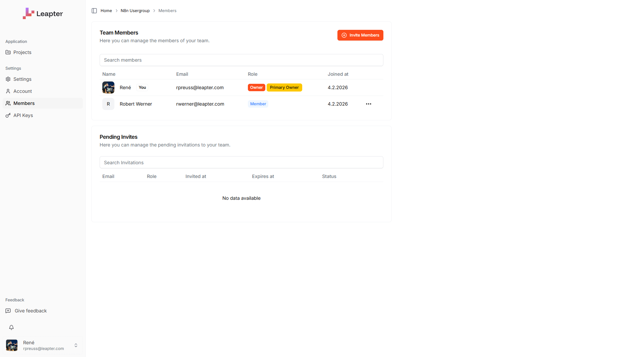Expand the profile menu with the chevron

click(x=76, y=345)
